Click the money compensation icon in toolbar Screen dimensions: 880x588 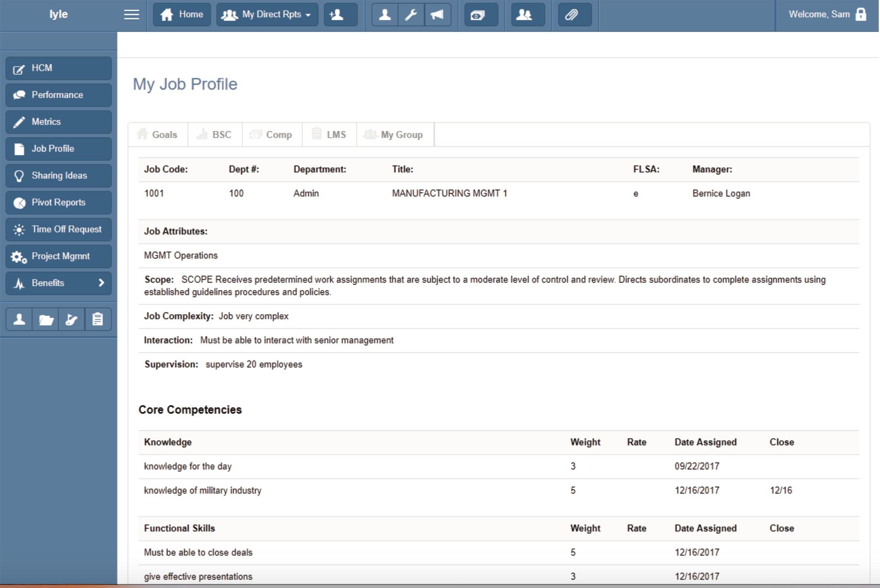[480, 15]
